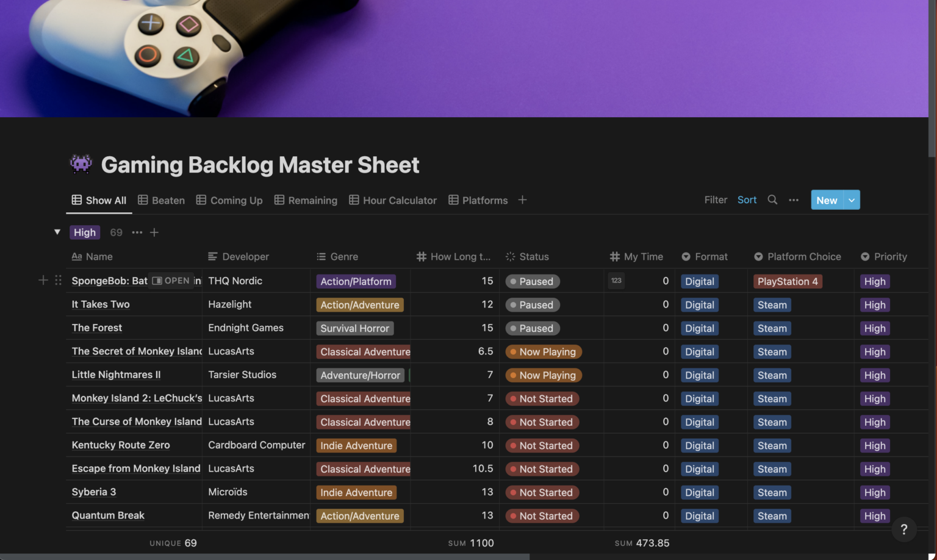Collapse the High group toggle triangle
The height and width of the screenshot is (560, 937).
click(57, 232)
